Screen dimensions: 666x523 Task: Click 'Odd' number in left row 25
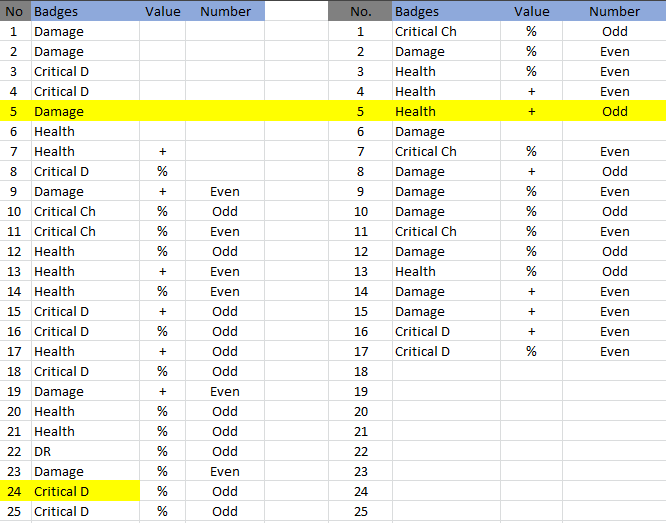[x=225, y=511]
